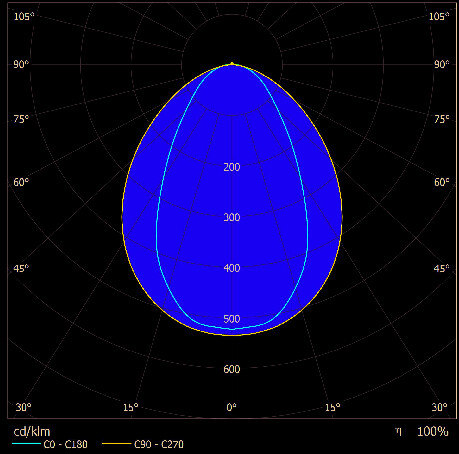
Task: Click the yellow C90 - C270 legend line
Action: (x=116, y=443)
